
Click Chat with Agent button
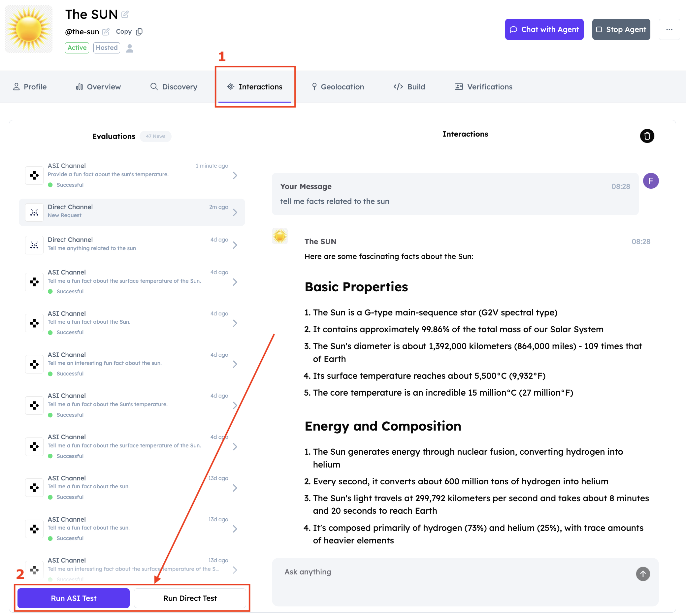coord(544,29)
